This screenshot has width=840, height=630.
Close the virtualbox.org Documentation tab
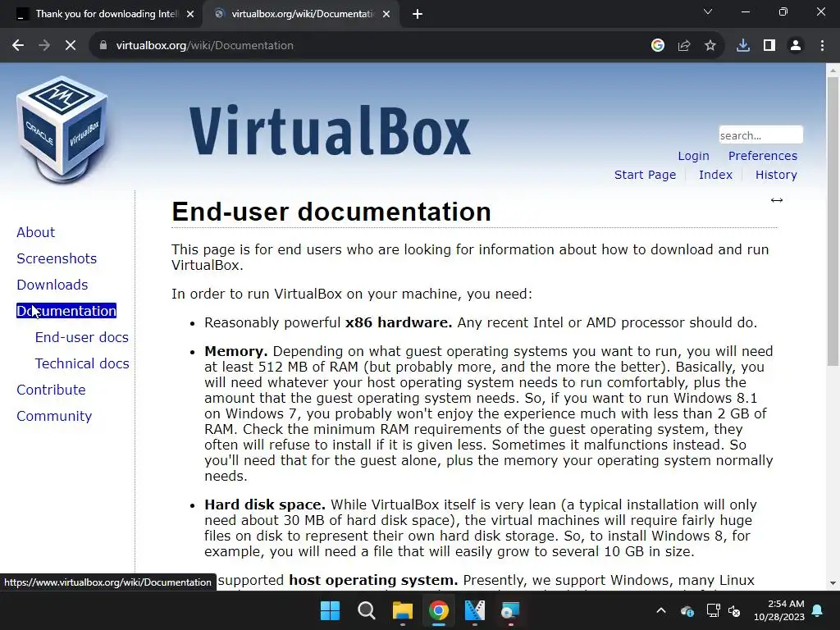[386, 15]
